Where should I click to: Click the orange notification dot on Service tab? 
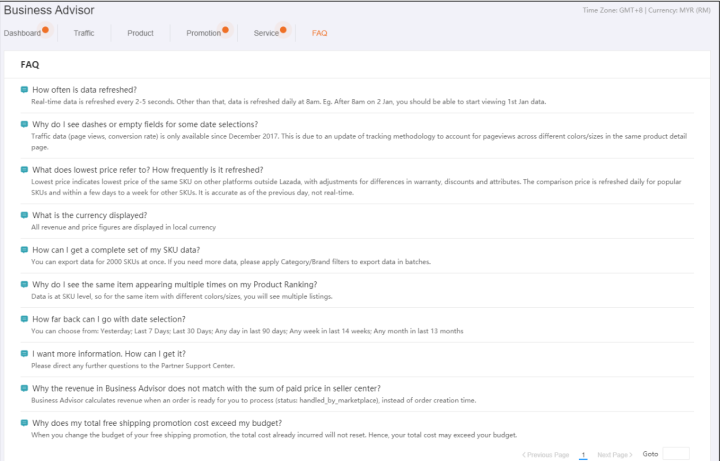(284, 29)
